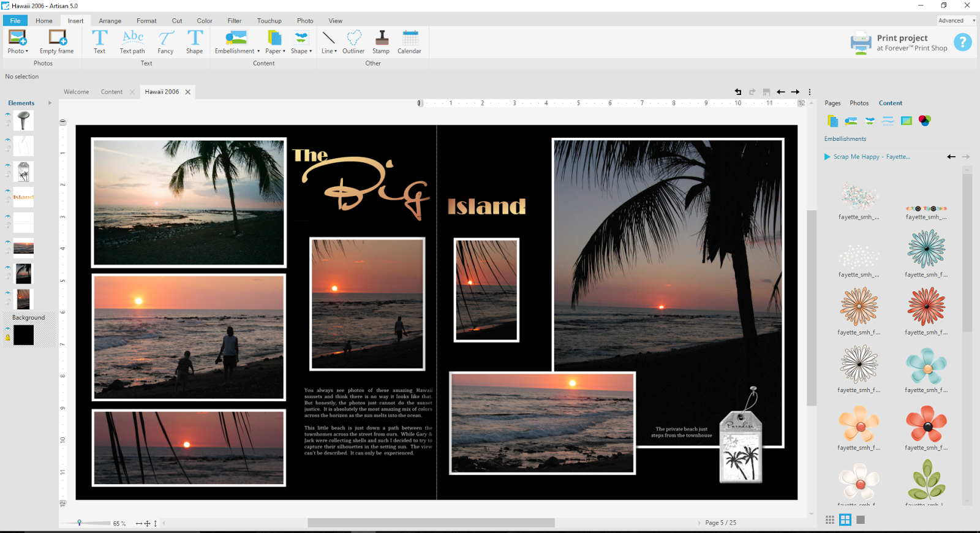
Task: Switch to the Home ribbon tab
Action: point(44,21)
